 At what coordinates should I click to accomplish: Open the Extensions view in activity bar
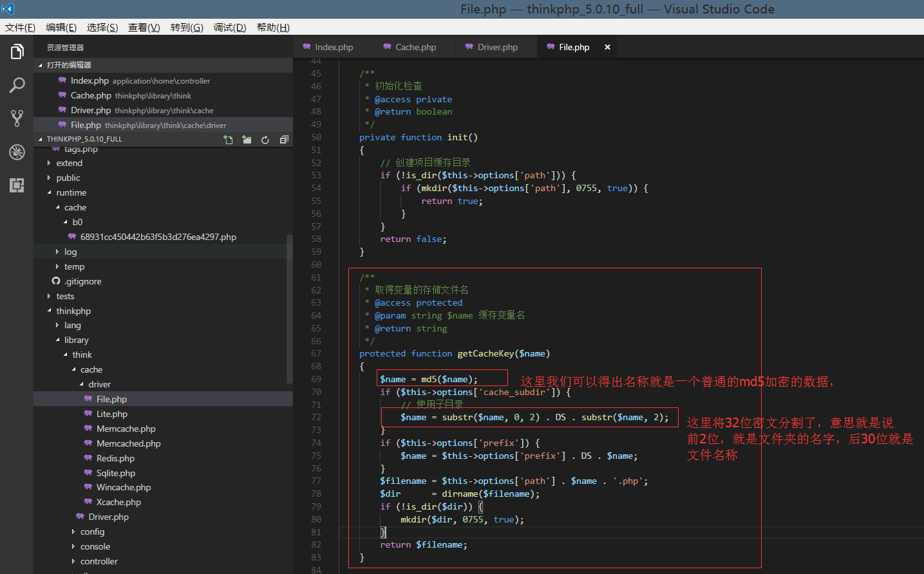[17, 185]
